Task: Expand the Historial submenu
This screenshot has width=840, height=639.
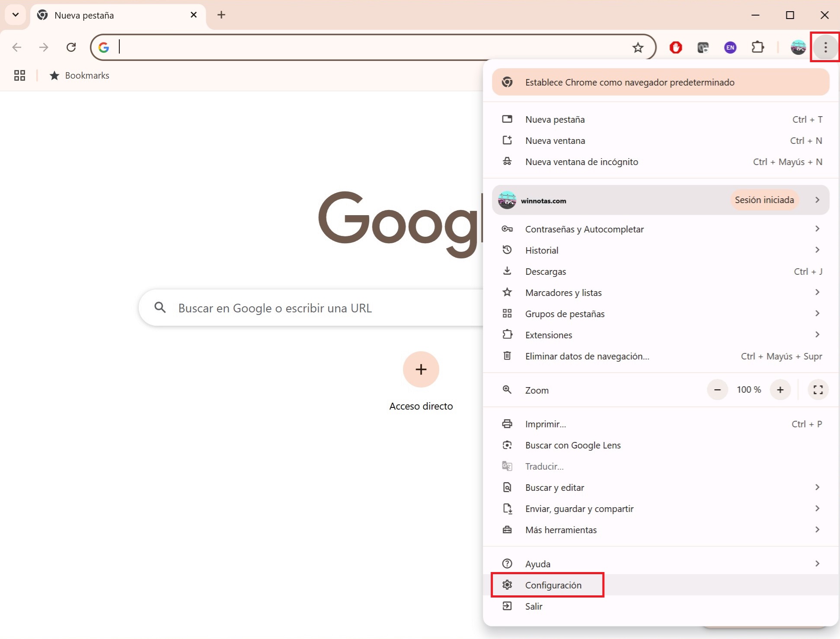Action: [x=661, y=250]
